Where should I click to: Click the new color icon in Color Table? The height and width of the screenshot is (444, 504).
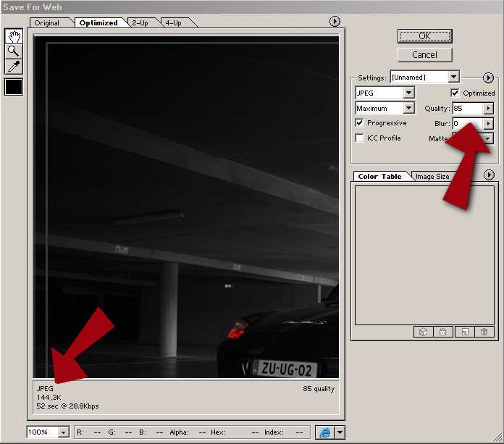click(464, 332)
